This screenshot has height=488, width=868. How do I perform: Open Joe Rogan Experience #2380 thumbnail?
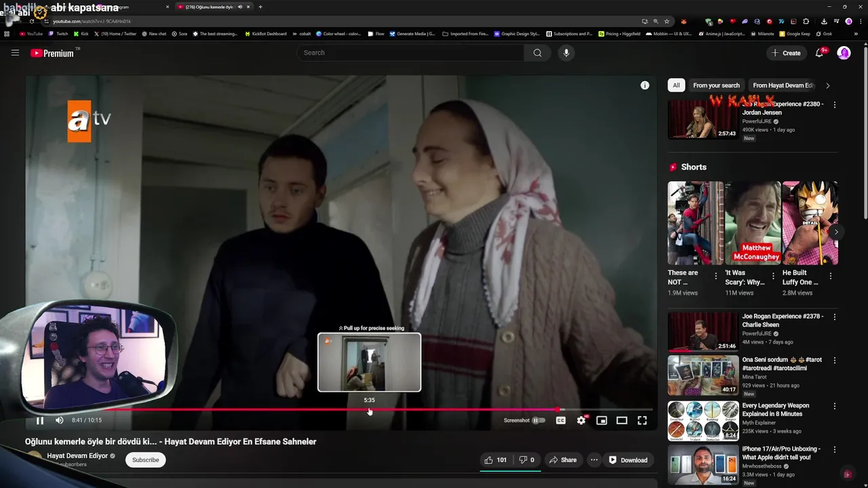coord(703,120)
